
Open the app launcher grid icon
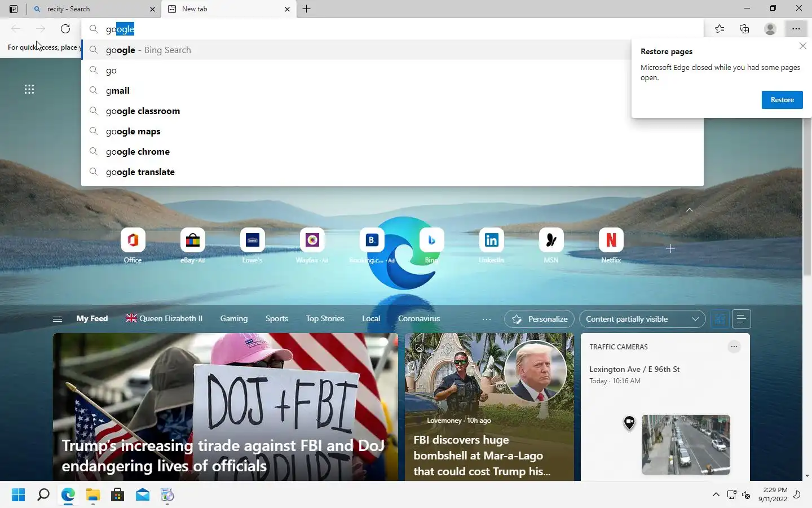point(29,89)
